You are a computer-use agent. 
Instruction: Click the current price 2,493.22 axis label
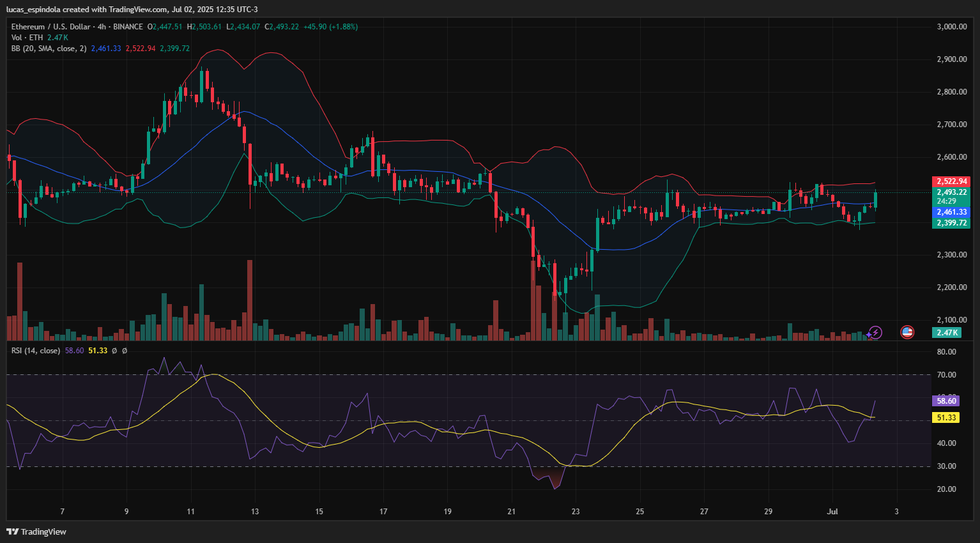pos(951,192)
